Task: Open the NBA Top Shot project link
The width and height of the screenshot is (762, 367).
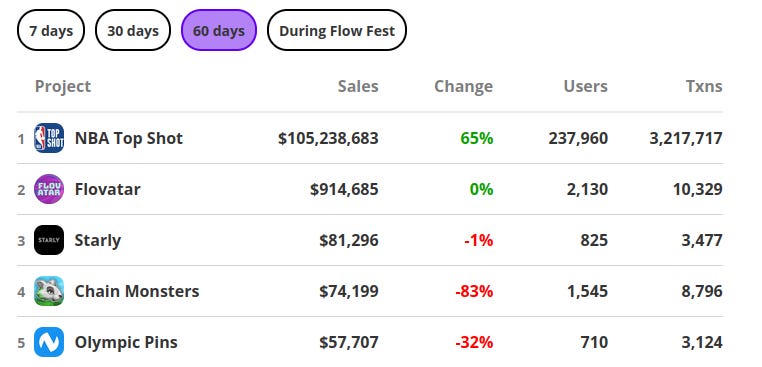Action: click(x=129, y=138)
